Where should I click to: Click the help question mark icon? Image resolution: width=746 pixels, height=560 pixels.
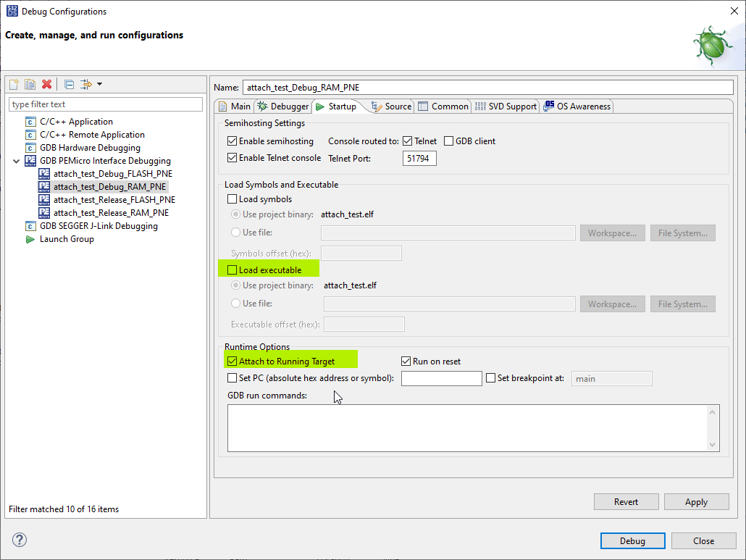pos(20,540)
